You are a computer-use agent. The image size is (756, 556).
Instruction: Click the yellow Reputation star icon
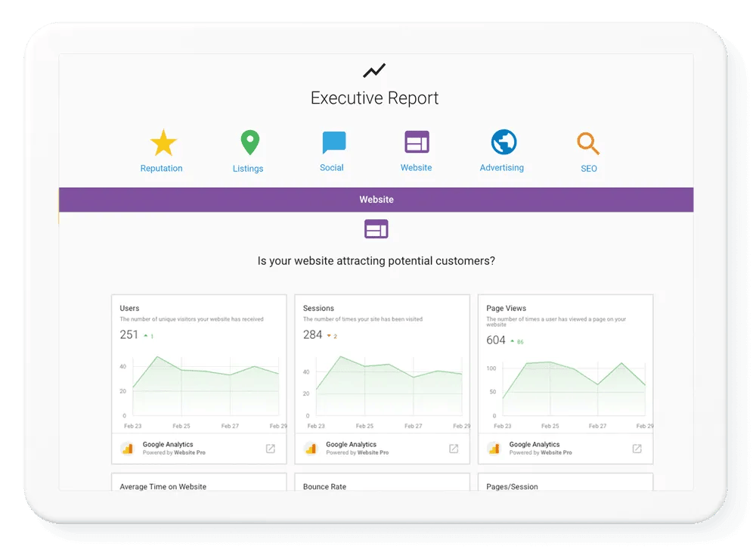point(163,143)
